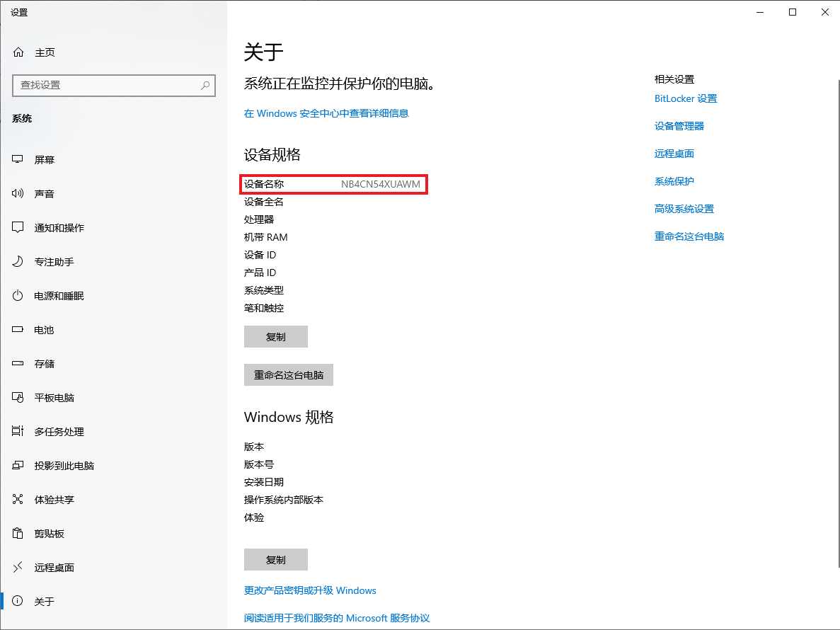840x630 pixels.
Task: Select Focus Assist (专注助手) moon icon
Action: coord(18,262)
